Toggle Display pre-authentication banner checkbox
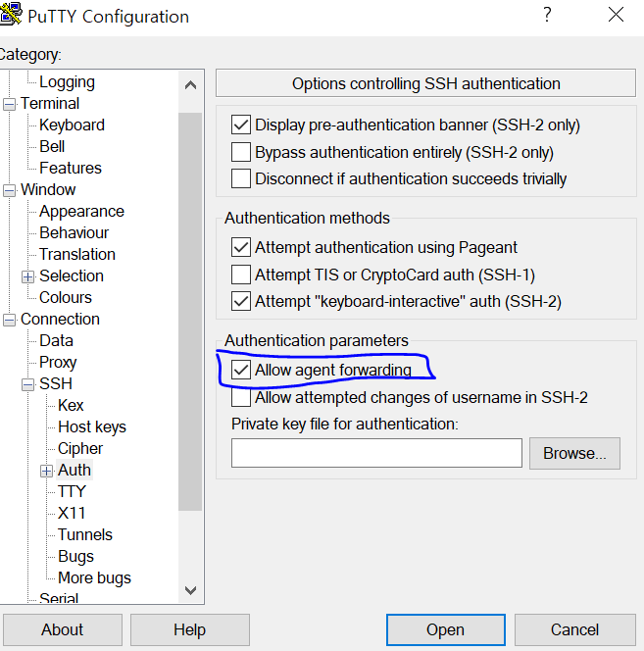This screenshot has height=651, width=644. [241, 125]
